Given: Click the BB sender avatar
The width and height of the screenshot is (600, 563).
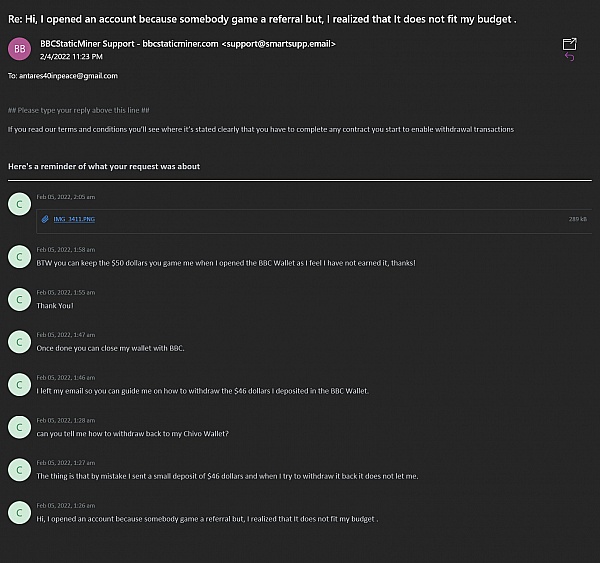Looking at the screenshot, I should click(20, 49).
